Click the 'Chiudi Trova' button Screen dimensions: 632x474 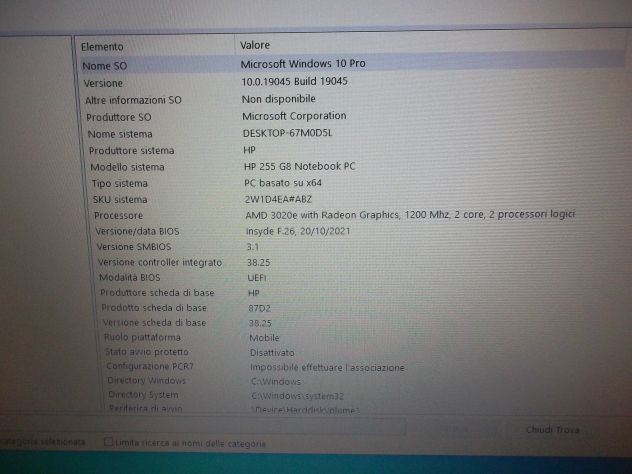point(552,430)
